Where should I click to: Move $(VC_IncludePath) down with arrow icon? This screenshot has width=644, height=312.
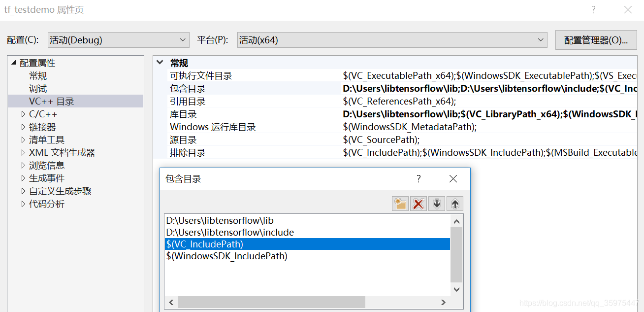click(436, 203)
